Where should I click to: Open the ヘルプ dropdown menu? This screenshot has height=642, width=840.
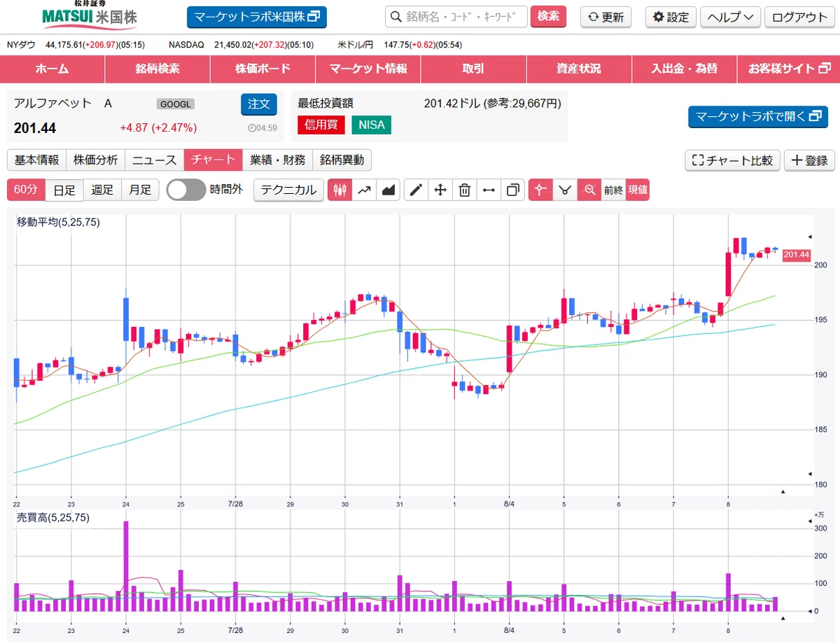(730, 17)
